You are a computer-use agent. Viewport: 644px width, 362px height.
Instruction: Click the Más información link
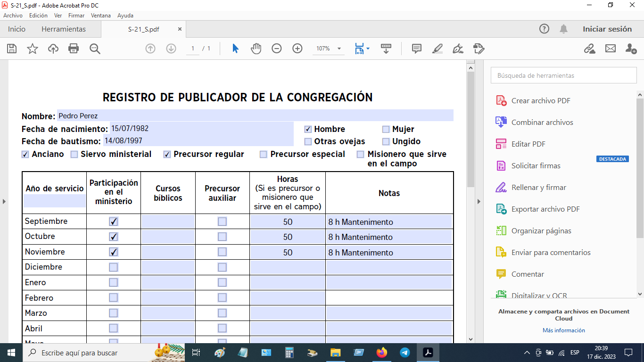tap(563, 330)
